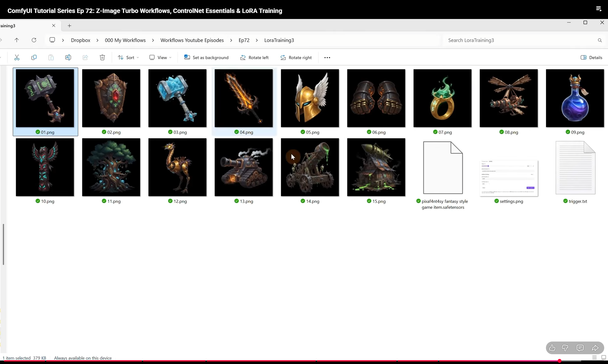Open the Sort dropdown menu
Image resolution: width=608 pixels, height=364 pixels.
coord(128,57)
